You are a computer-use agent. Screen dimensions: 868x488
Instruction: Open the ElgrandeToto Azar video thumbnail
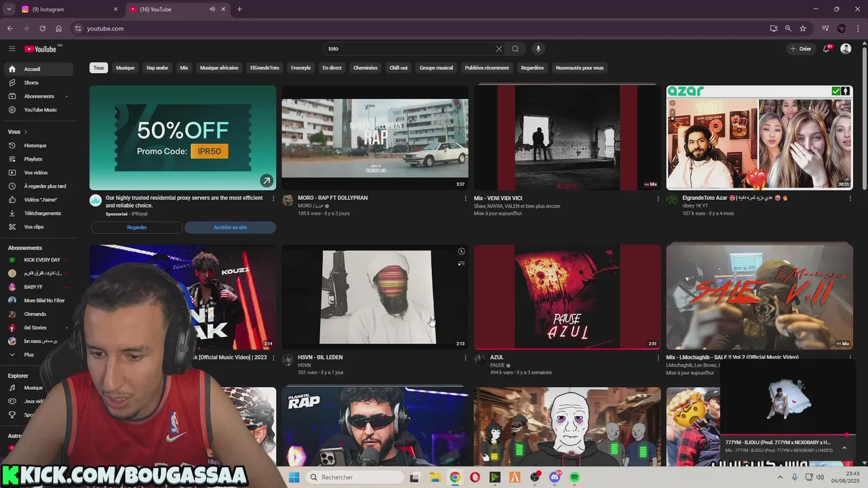759,138
